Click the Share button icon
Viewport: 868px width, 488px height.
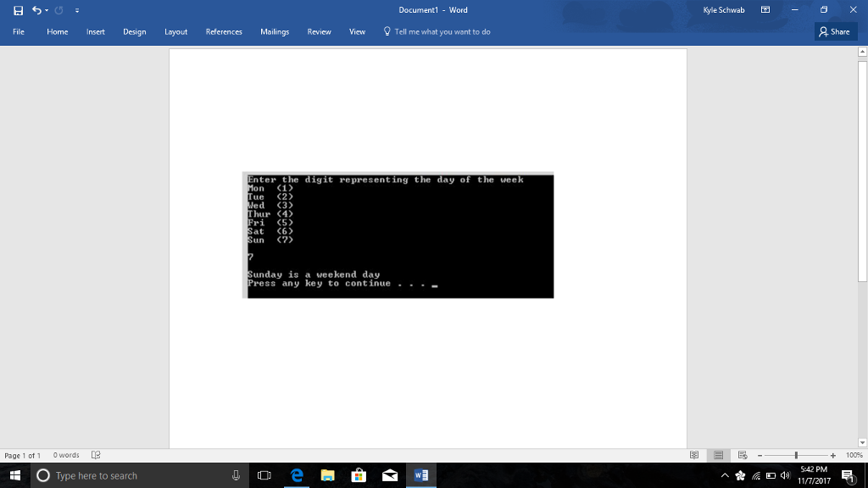click(835, 31)
